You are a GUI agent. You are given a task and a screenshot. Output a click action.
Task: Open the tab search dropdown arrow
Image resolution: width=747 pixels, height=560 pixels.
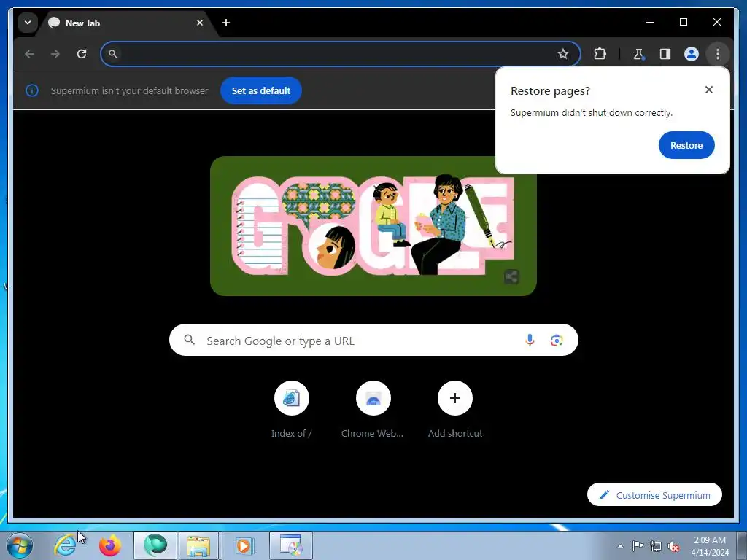pyautogui.click(x=28, y=23)
